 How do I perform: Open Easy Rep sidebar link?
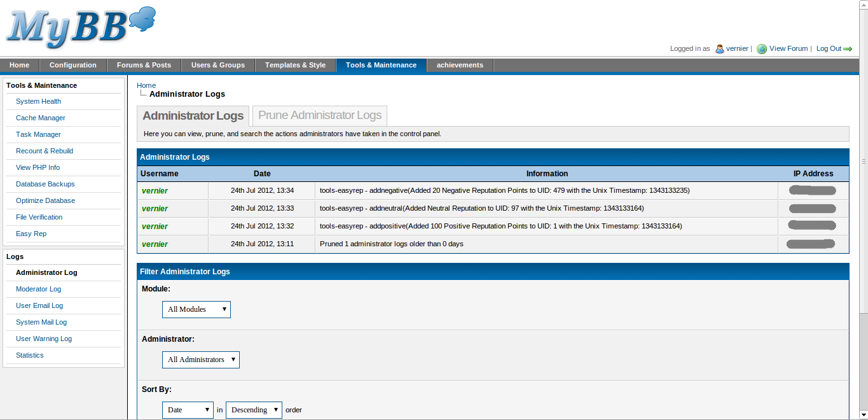(x=31, y=234)
